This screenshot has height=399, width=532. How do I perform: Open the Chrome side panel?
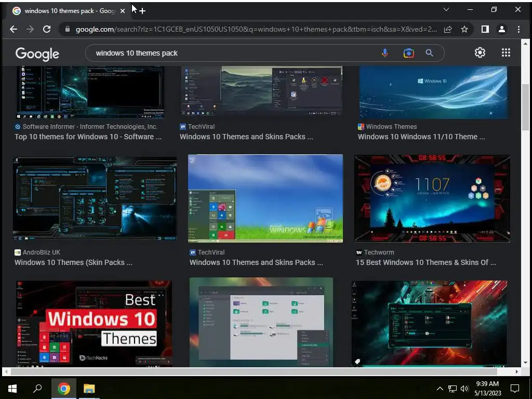pyautogui.click(x=485, y=29)
